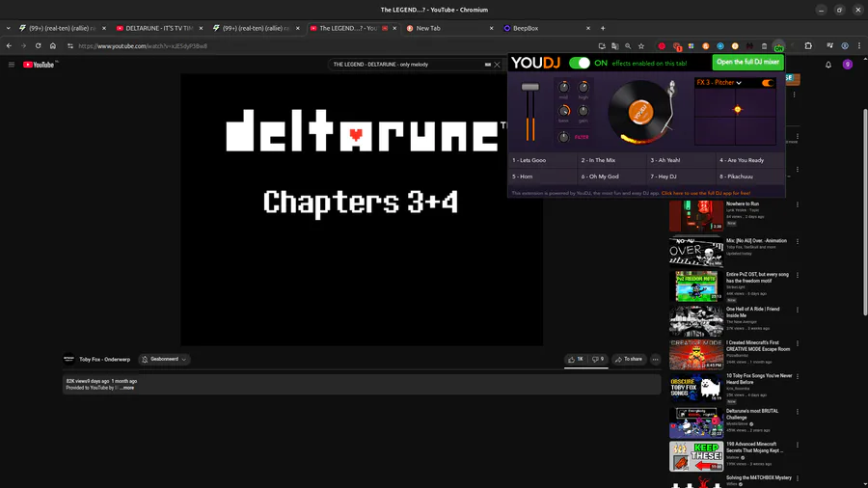This screenshot has width=868, height=488.
Task: Adjust the YouDJ bass EQ knob
Action: point(563,111)
